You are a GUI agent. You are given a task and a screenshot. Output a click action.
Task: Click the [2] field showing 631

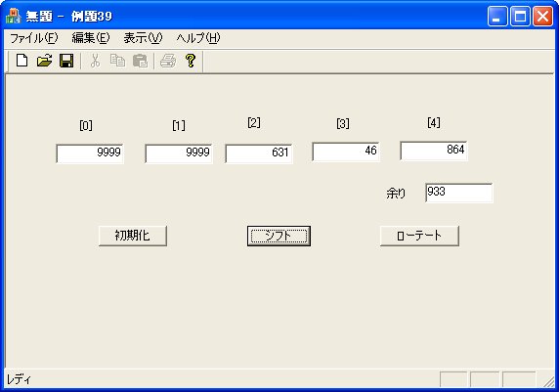[258, 153]
